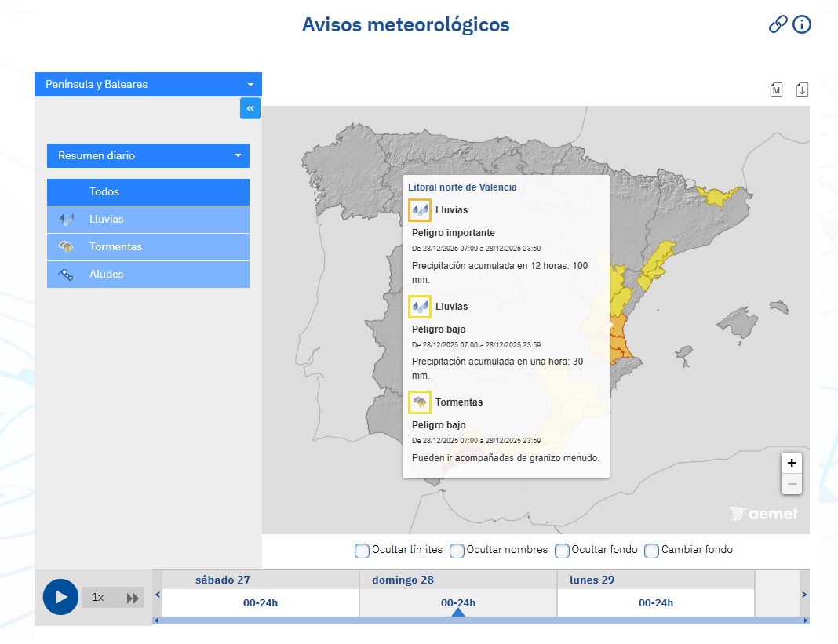The height and width of the screenshot is (644, 838).
Task: Click the M map layer icon
Action: click(776, 89)
